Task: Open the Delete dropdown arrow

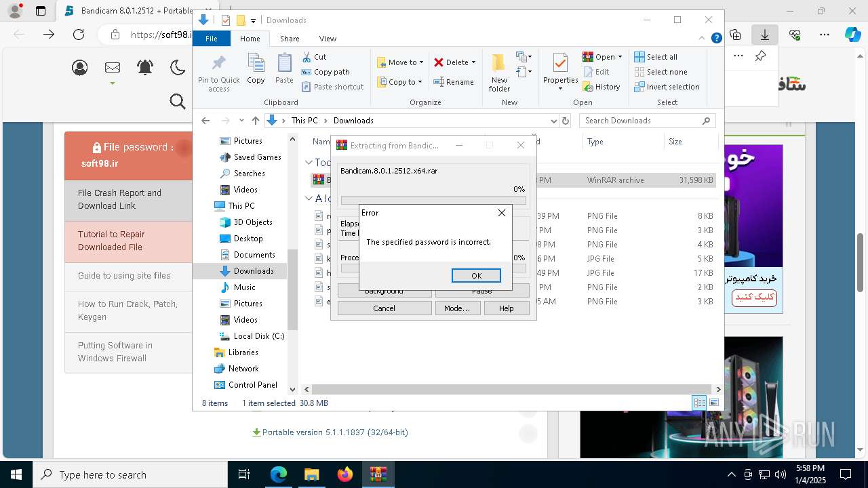Action: coord(473,62)
